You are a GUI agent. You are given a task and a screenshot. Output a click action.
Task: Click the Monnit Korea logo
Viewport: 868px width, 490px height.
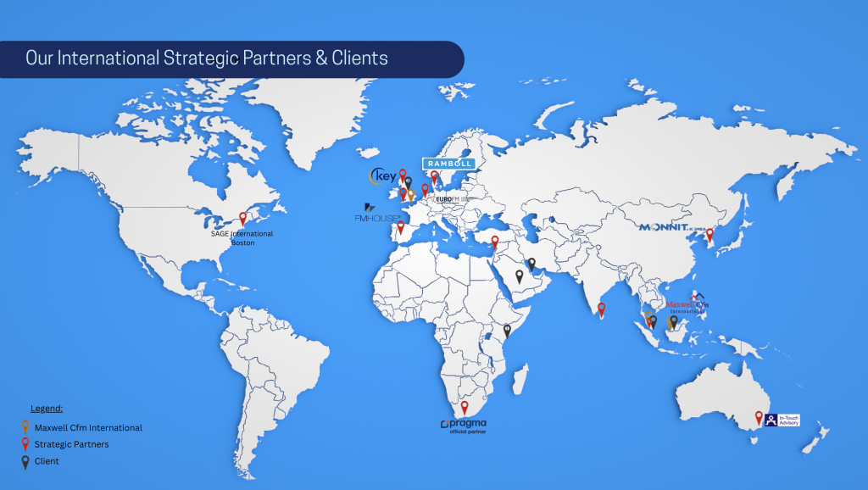click(x=672, y=227)
